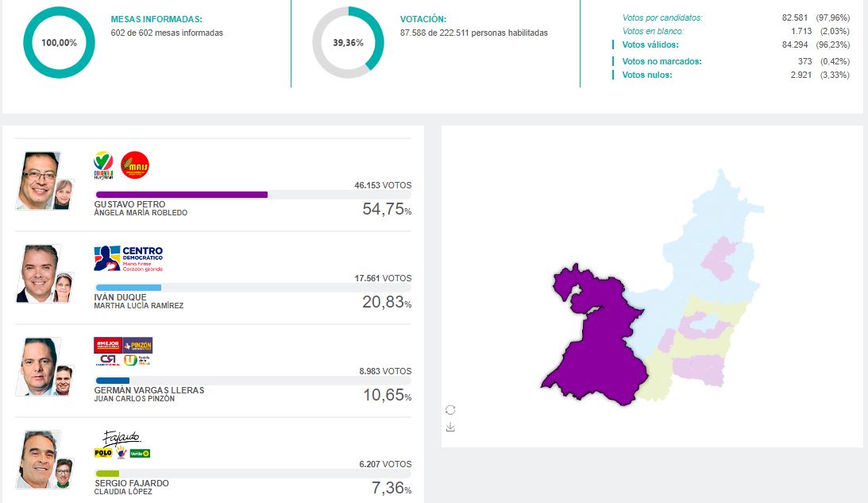
Task: Click the Centro Democrático logo
Action: pos(129,258)
